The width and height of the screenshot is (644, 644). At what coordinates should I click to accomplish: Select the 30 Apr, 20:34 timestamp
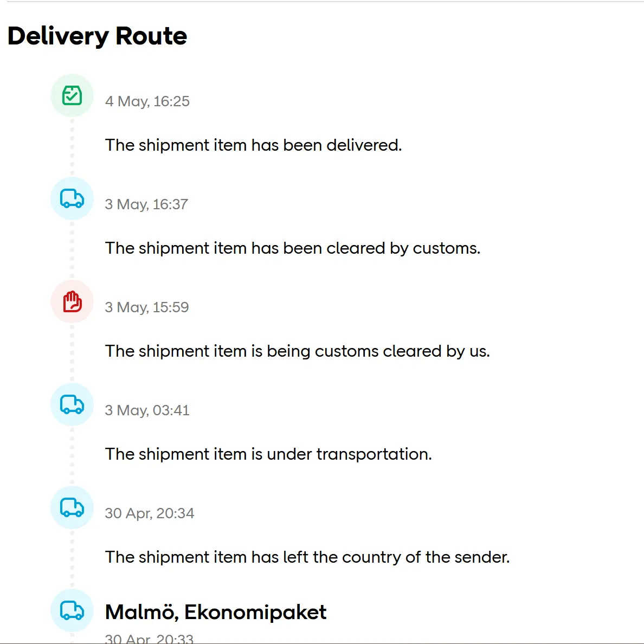pyautogui.click(x=150, y=513)
